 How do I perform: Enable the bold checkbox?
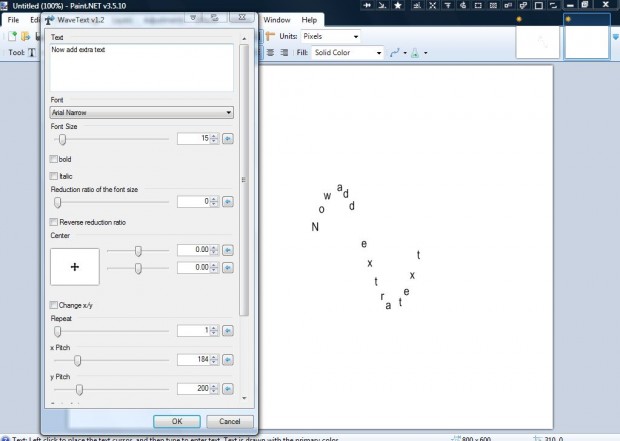click(54, 159)
